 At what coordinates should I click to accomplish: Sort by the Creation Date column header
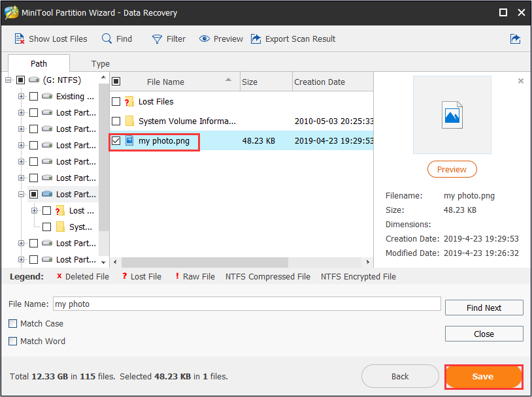333,82
